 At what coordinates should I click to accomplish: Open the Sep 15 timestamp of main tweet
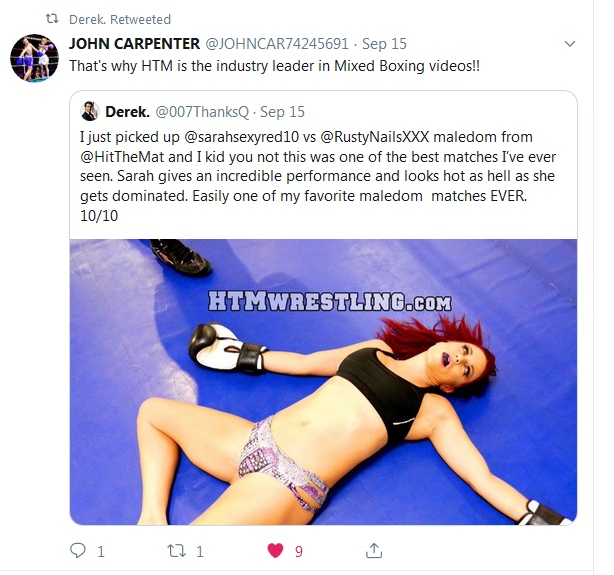click(x=384, y=43)
